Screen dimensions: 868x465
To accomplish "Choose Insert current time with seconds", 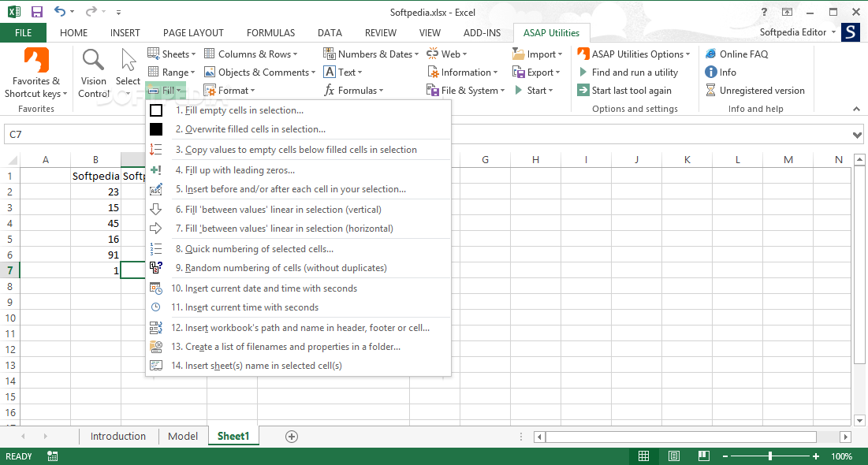I will point(299,307).
